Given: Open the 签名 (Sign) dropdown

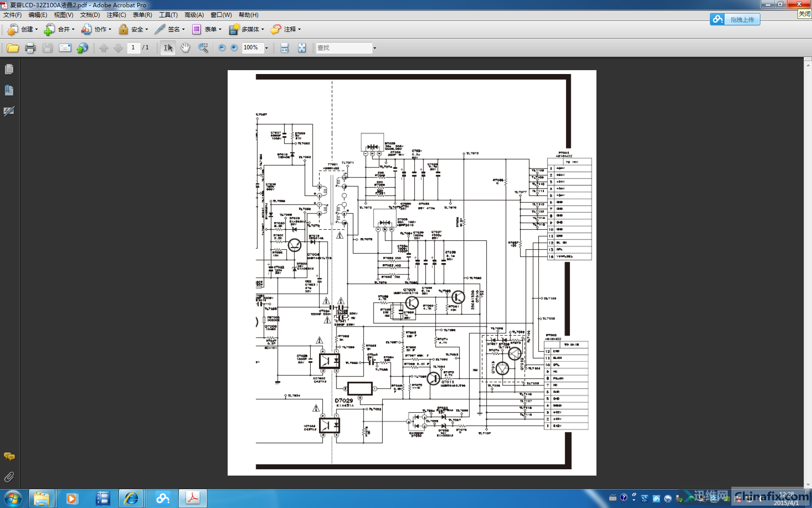Looking at the screenshot, I should tap(170, 30).
